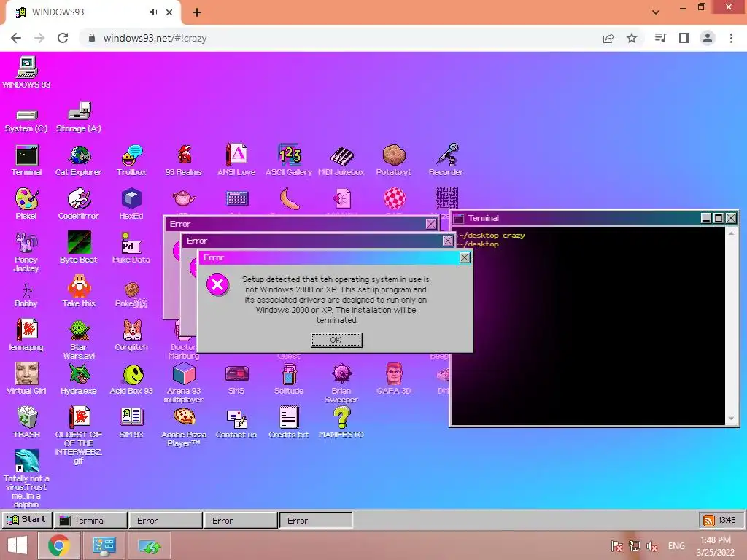Open Piskel paint palette icon
Screen dimensions: 747x560
[x=26, y=204]
